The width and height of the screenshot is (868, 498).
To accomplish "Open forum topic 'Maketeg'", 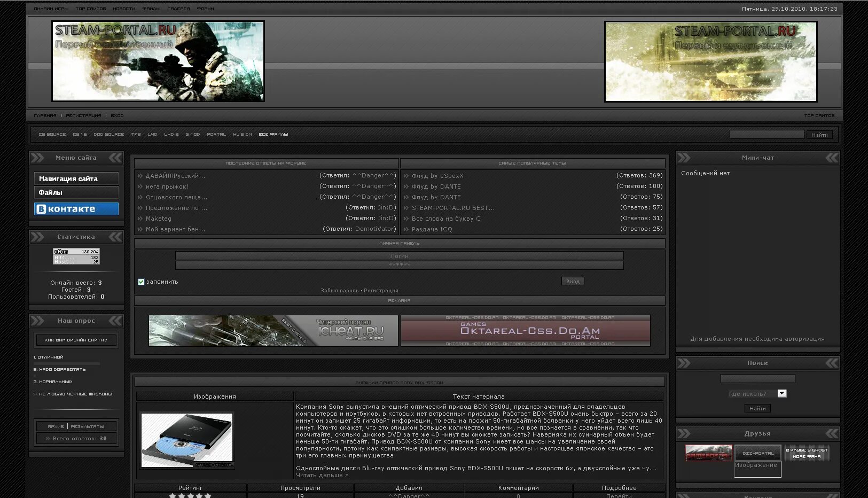I will (x=159, y=219).
